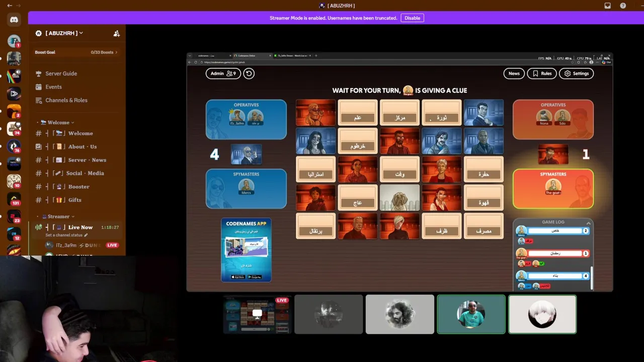The width and height of the screenshot is (644, 362).
Task: Open Codenames Settings button
Action: click(576, 73)
